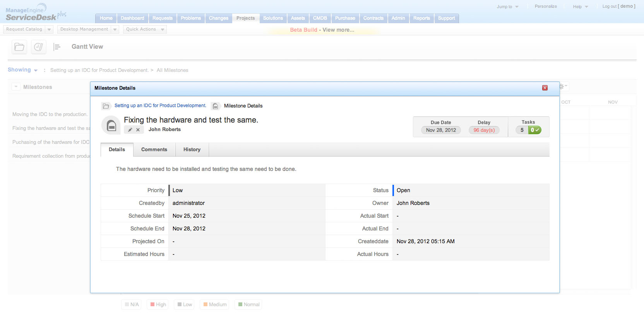
Task: Open the projects folder toolbar icon
Action: [x=19, y=47]
